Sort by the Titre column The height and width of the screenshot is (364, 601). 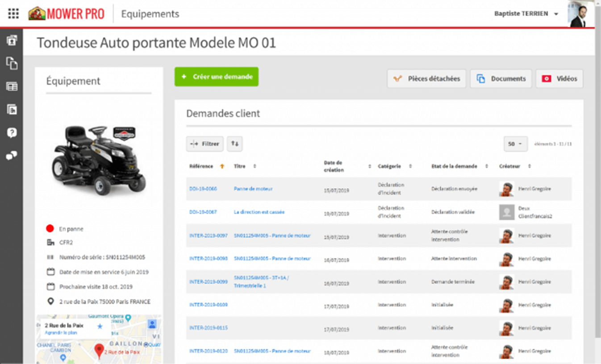click(255, 166)
